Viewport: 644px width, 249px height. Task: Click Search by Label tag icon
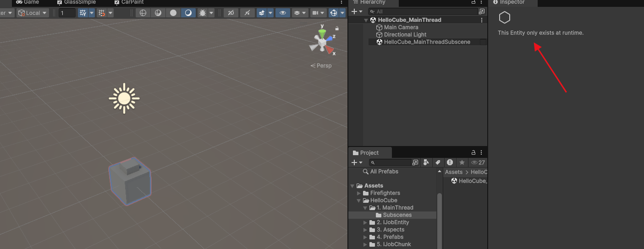[x=438, y=162]
